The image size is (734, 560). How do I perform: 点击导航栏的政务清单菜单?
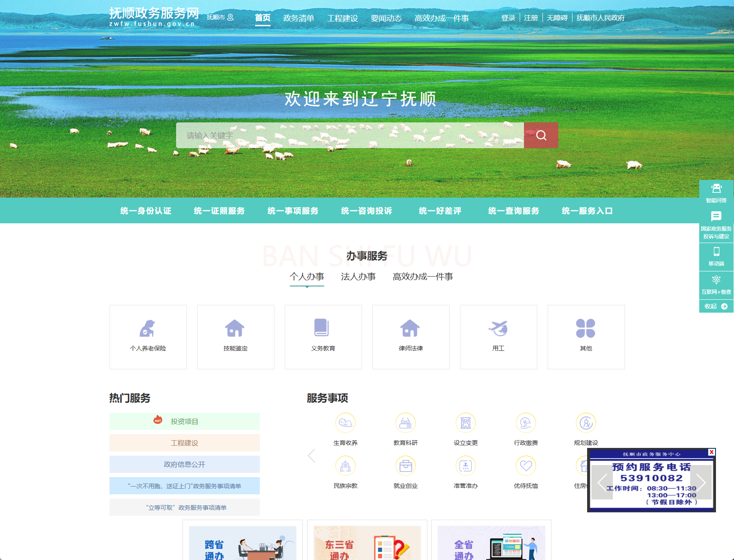pos(299,18)
